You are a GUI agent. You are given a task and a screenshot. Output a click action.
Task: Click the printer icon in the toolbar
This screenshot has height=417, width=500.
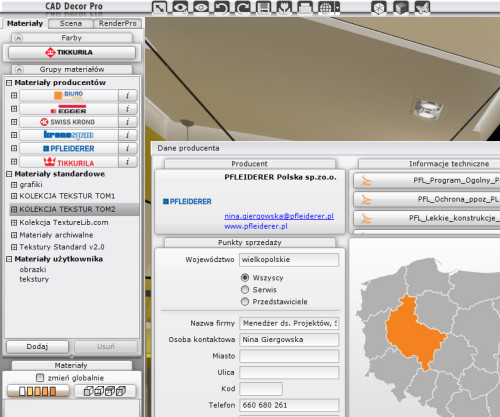[305, 7]
